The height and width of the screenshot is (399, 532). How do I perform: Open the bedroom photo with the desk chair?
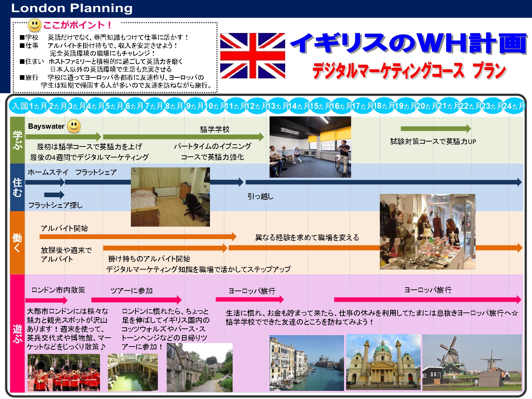click(170, 197)
